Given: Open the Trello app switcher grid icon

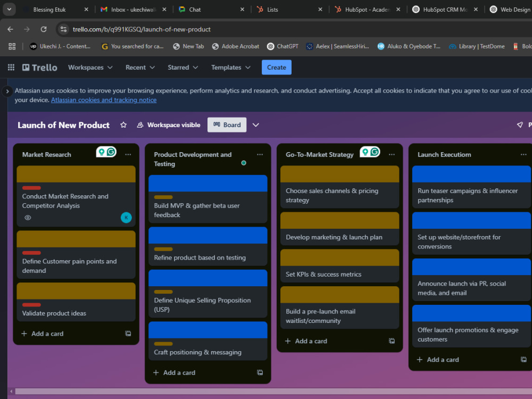Looking at the screenshot, I should (11, 67).
